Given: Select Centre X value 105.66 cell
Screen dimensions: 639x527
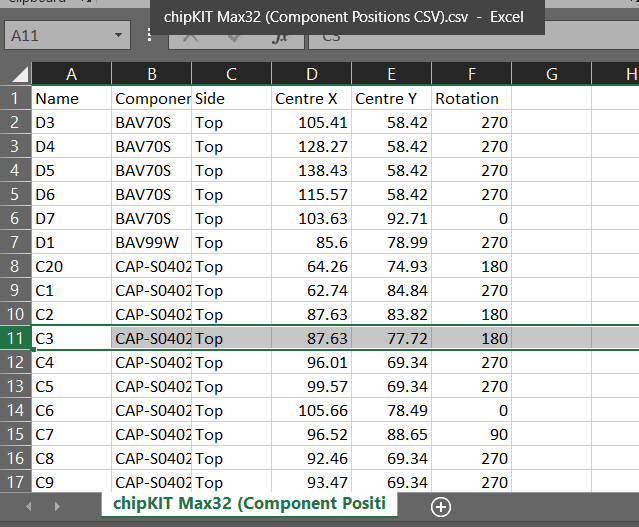Looking at the screenshot, I should [x=311, y=410].
